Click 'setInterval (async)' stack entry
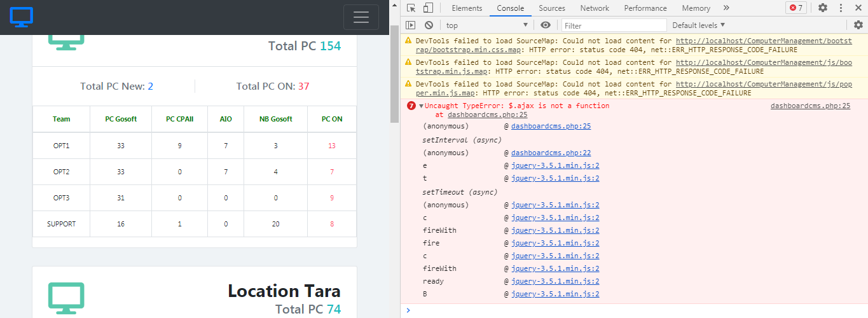868x318 pixels. [462, 139]
